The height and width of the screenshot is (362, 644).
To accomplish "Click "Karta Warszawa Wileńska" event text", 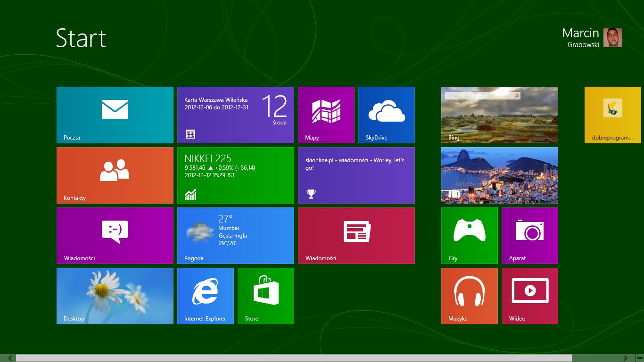I will [x=216, y=100].
